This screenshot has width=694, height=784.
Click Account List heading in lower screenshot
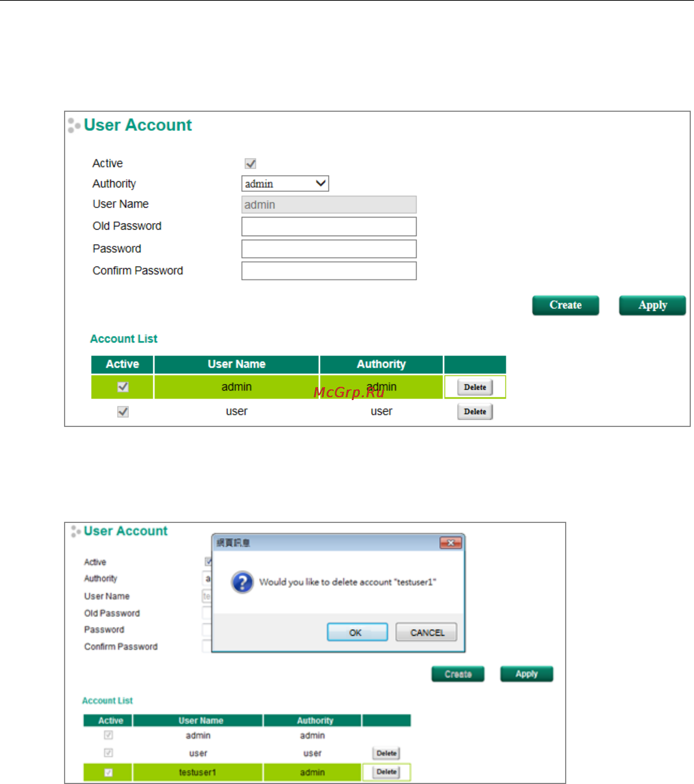click(x=107, y=701)
